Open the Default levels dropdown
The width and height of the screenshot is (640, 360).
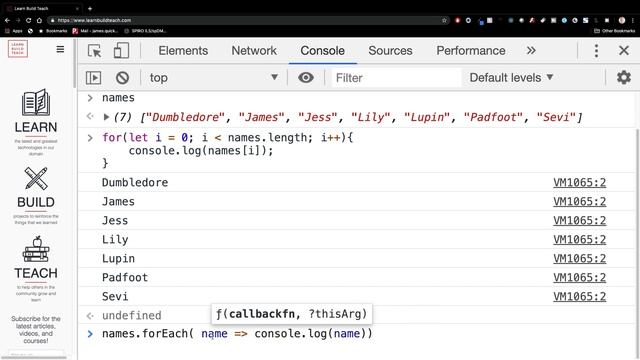click(511, 78)
